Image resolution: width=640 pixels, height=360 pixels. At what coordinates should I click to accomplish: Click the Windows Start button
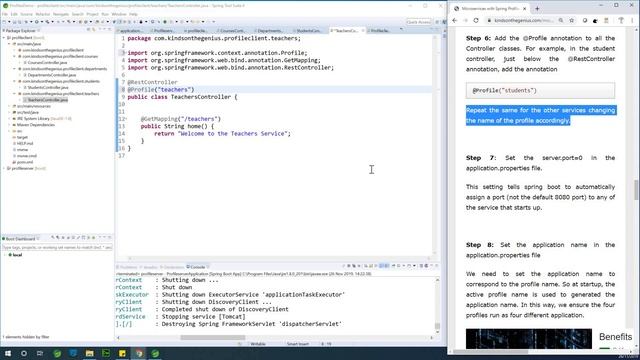click(x=8, y=353)
